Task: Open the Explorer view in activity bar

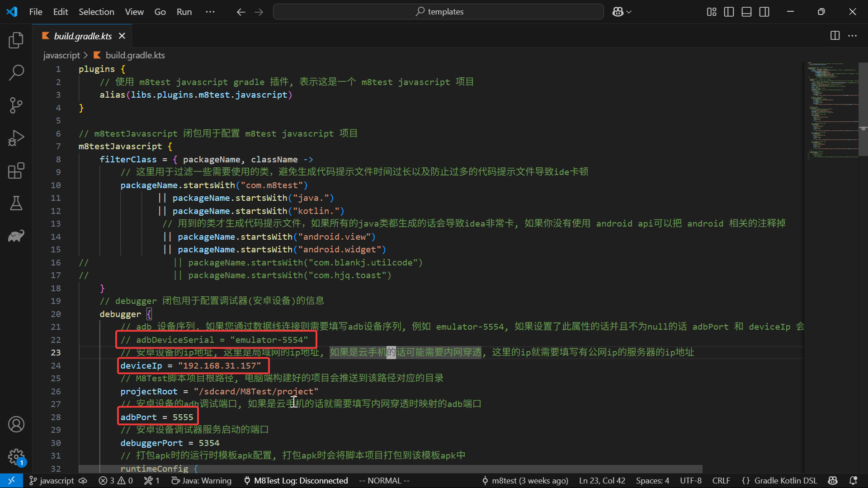Action: [x=16, y=40]
